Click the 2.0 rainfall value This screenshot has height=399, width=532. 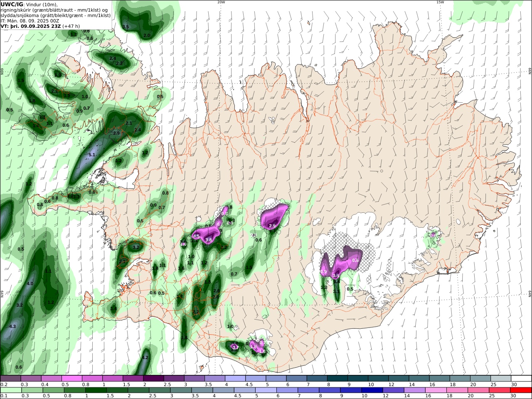tap(147, 36)
